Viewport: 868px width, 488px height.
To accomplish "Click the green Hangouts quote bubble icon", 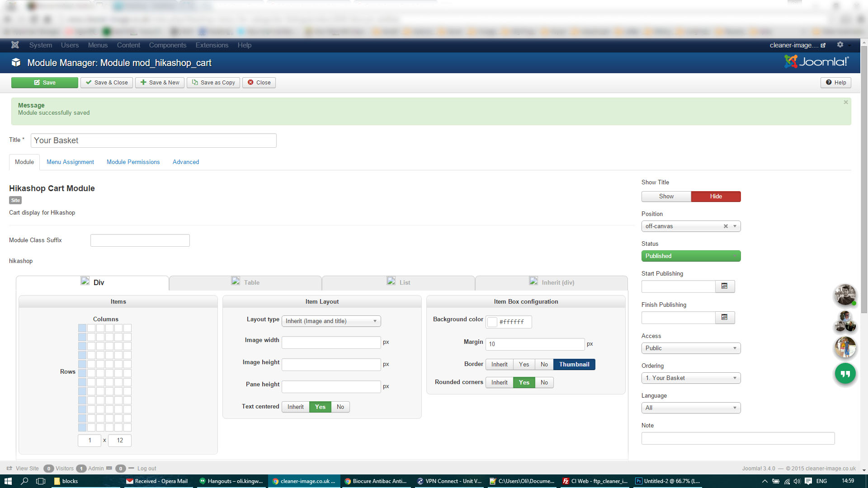I will (x=845, y=374).
